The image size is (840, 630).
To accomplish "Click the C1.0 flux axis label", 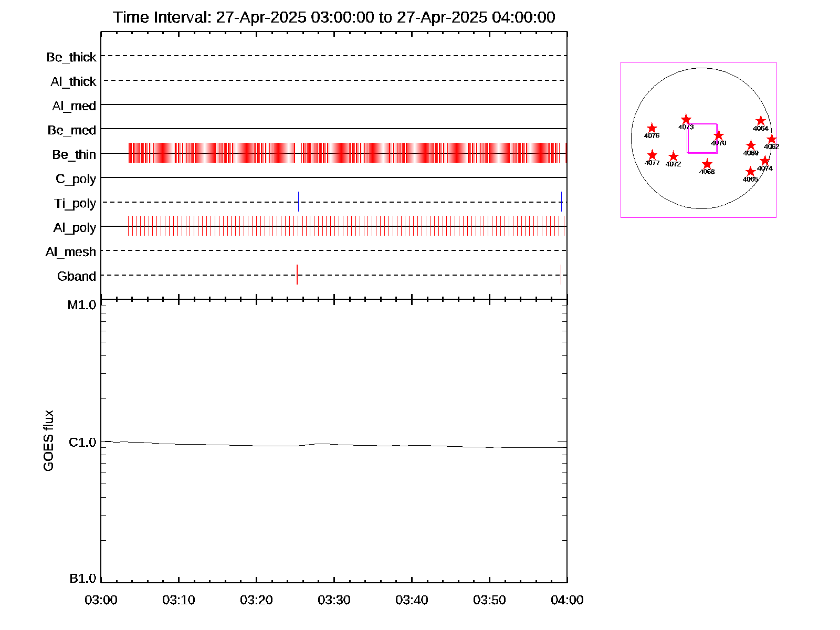I will [83, 443].
